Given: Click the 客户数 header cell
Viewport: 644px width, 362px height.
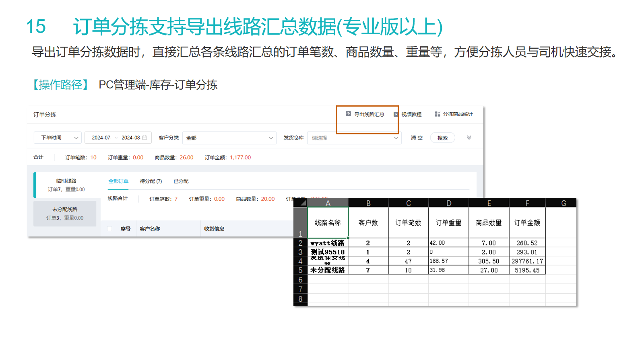Looking at the screenshot, I should (x=368, y=222).
